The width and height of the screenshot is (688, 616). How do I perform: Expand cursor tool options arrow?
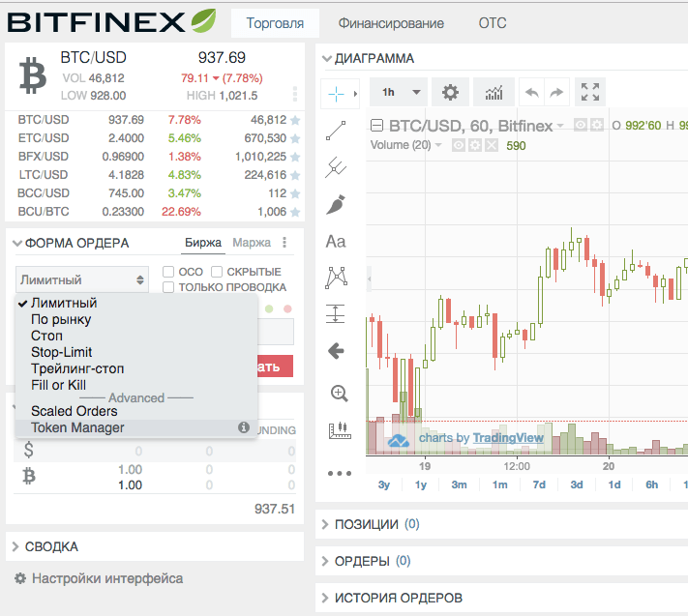pos(355,94)
